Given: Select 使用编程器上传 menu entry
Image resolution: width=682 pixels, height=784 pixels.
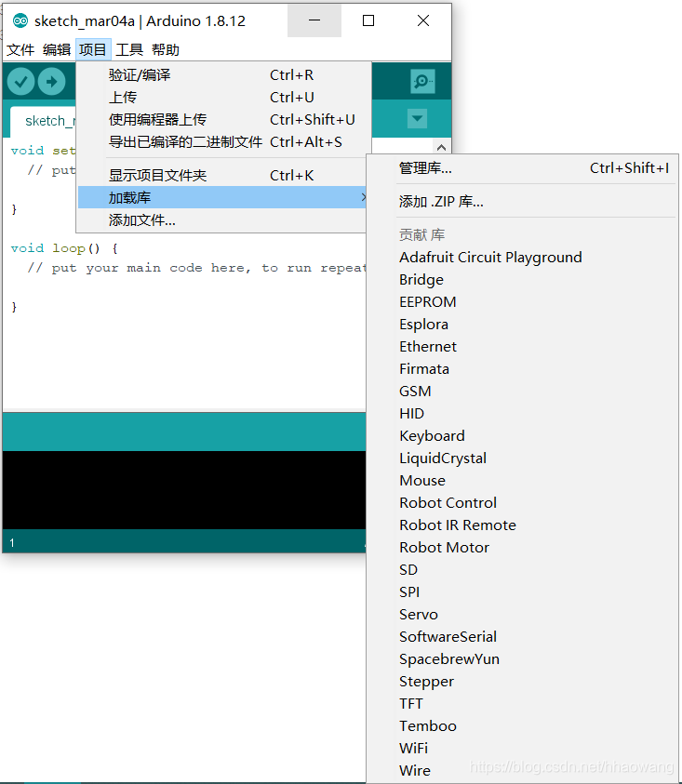Looking at the screenshot, I should [223, 119].
